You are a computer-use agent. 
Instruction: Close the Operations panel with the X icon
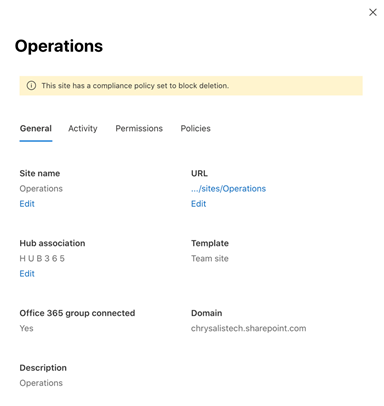(x=373, y=12)
